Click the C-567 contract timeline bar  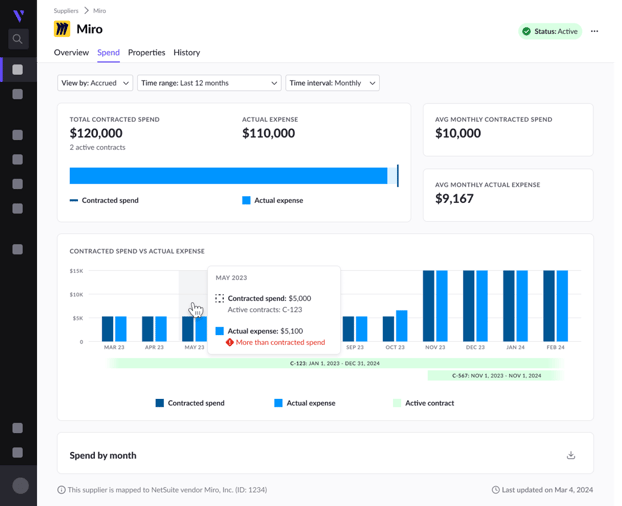pyautogui.click(x=496, y=376)
